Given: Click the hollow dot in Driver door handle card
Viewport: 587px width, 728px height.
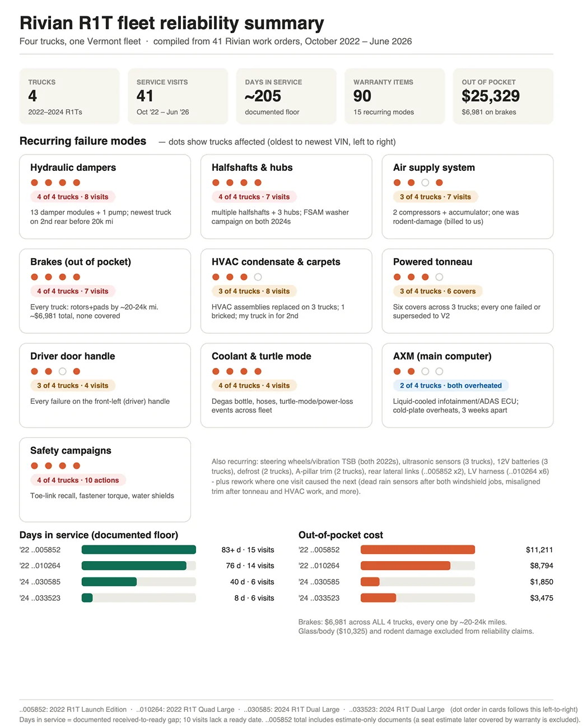Looking at the screenshot, I should [63, 371].
